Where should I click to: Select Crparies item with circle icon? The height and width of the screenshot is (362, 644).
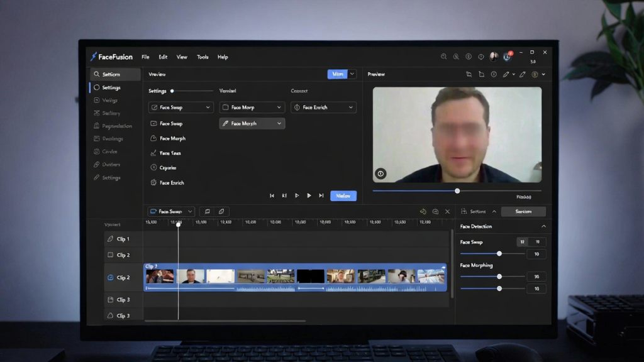click(163, 167)
